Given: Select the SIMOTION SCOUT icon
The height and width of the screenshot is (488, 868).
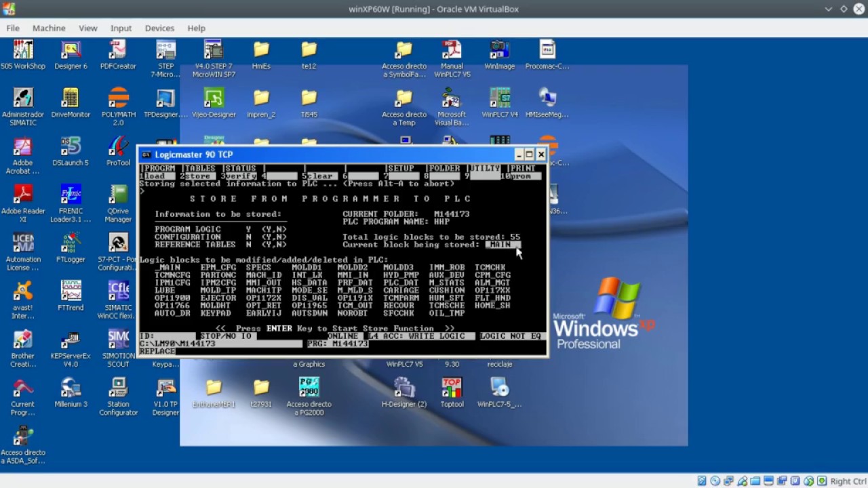Looking at the screenshot, I should [x=118, y=348].
